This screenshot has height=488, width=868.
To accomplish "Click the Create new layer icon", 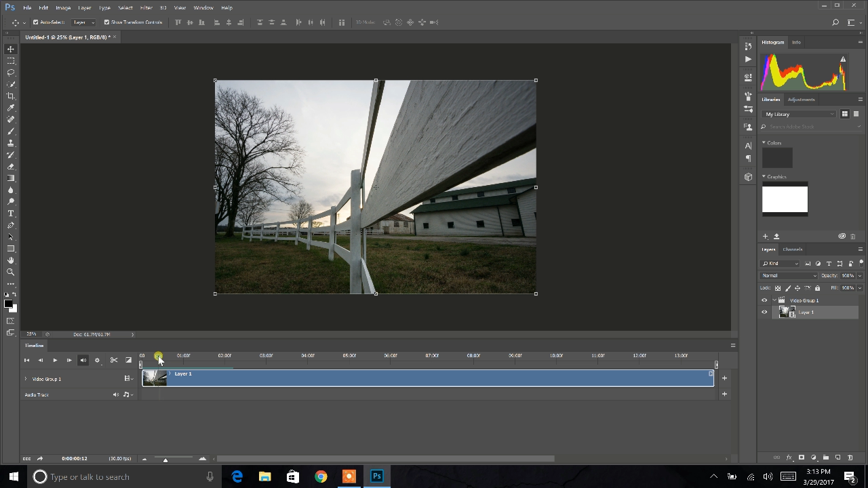I will pyautogui.click(x=838, y=457).
